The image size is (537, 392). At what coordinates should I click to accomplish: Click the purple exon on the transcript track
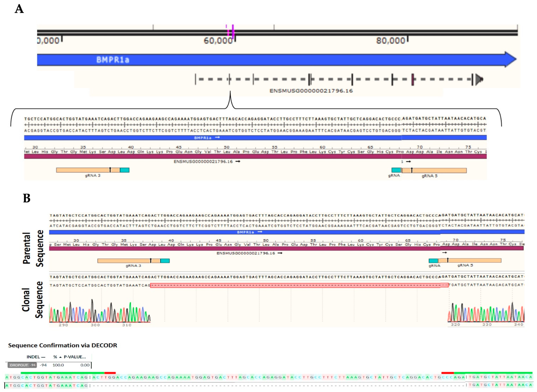click(x=413, y=79)
